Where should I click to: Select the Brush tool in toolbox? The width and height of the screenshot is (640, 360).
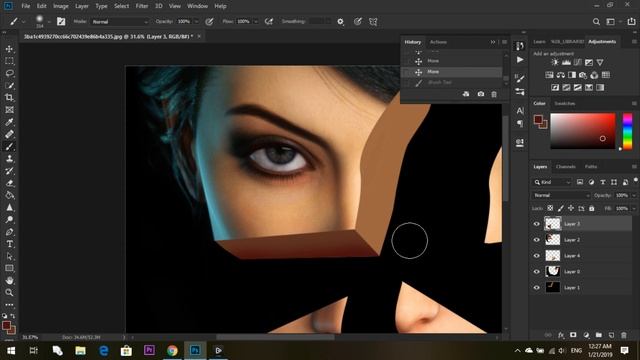click(x=9, y=147)
